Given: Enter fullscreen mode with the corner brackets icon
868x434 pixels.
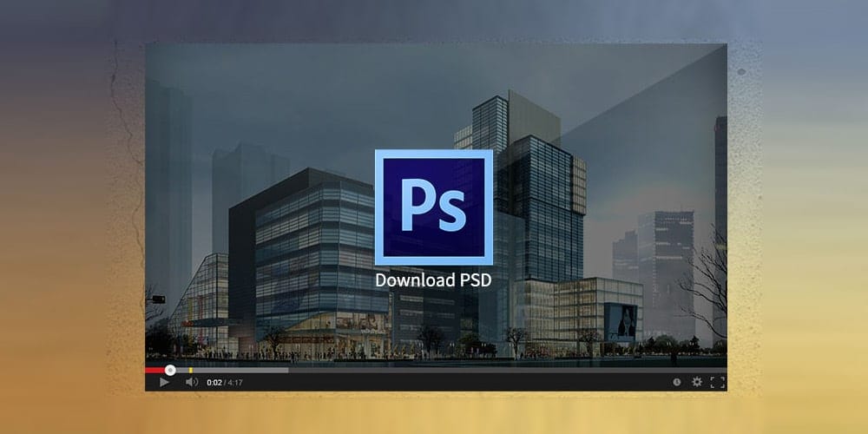Looking at the screenshot, I should point(718,382).
